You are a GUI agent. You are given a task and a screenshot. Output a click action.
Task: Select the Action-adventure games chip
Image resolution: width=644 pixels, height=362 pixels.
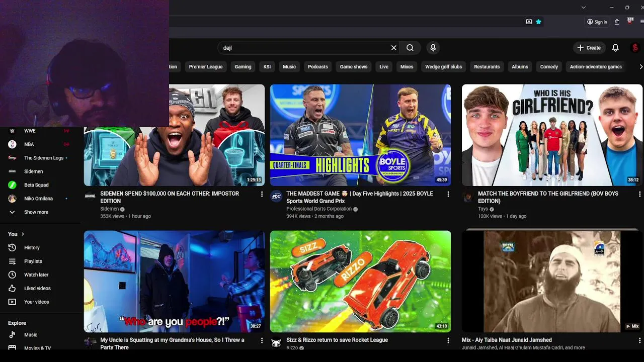pyautogui.click(x=596, y=66)
